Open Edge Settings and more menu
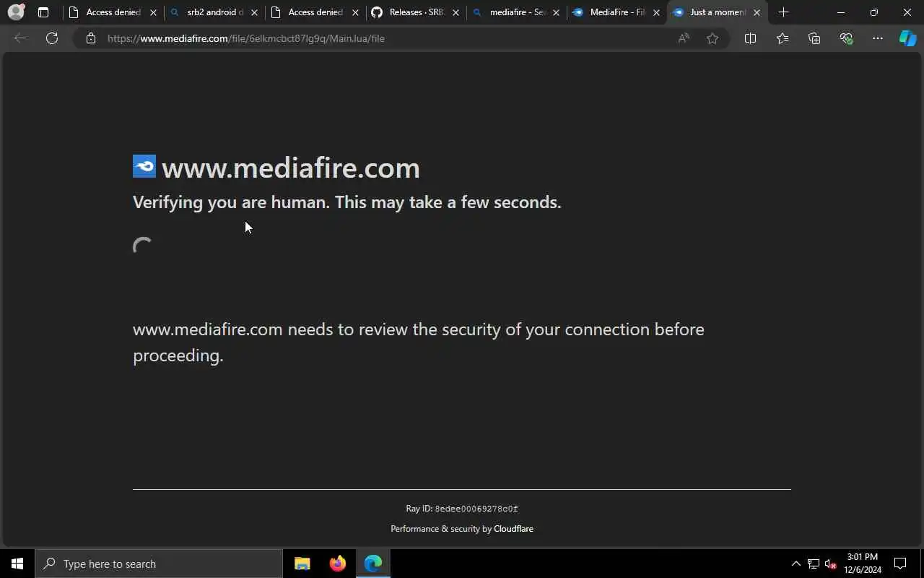The height and width of the screenshot is (578, 924). pyautogui.click(x=878, y=38)
